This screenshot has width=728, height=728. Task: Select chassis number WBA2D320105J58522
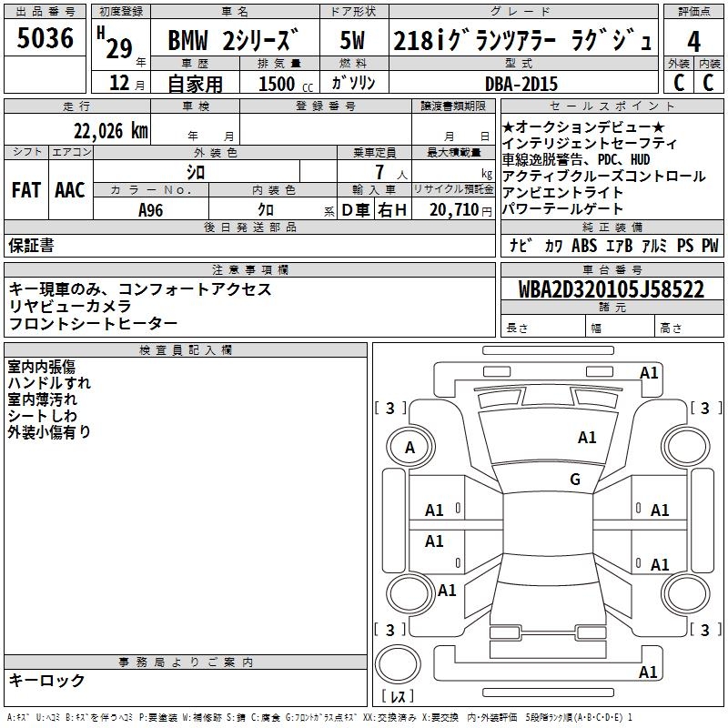[x=612, y=289]
